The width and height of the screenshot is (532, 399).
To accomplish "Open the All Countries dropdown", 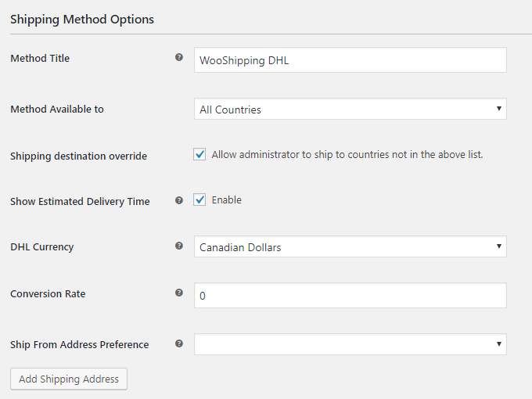I will (350, 110).
